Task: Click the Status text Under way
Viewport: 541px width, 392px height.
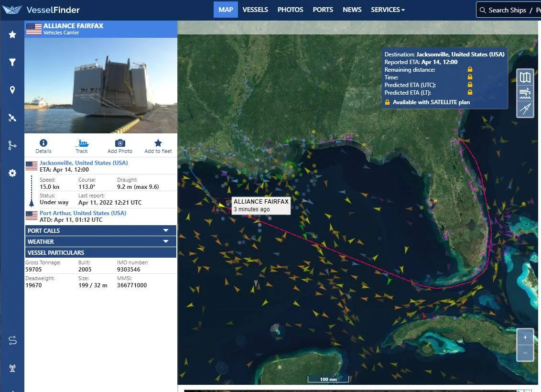Action: click(54, 202)
